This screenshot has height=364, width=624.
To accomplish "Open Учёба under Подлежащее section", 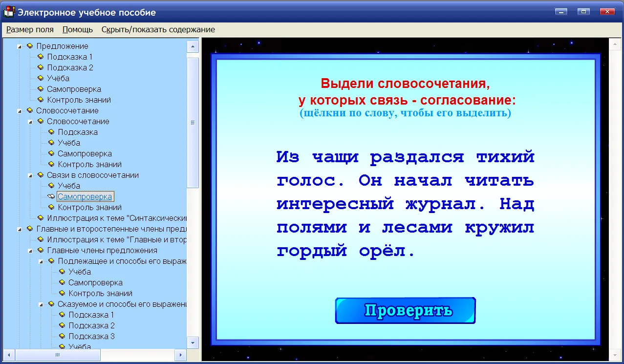I will 80,272.
